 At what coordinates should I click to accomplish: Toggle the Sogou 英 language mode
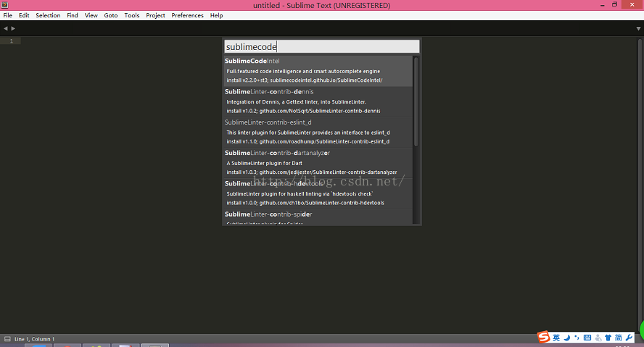click(x=556, y=338)
